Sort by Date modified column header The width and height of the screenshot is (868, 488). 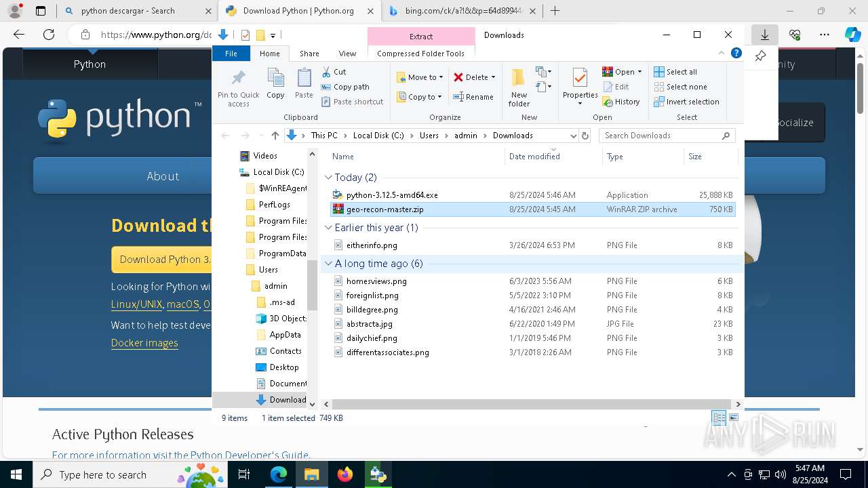pos(553,157)
